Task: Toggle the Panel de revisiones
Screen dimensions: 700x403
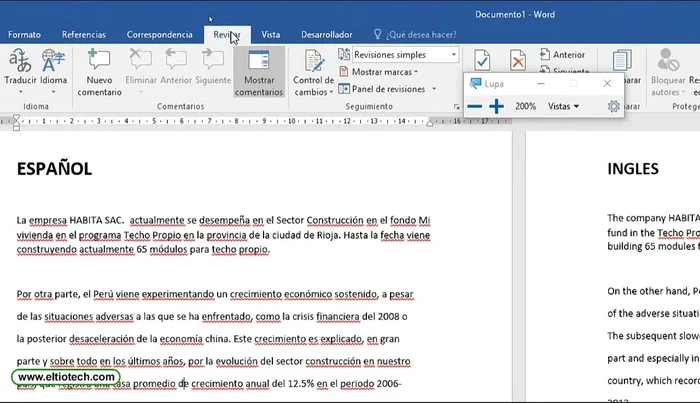Action: coord(386,89)
